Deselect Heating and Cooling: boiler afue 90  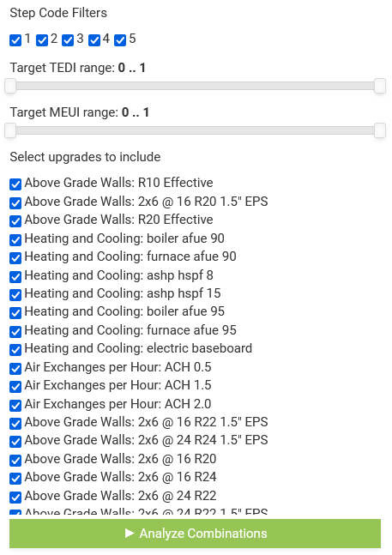[15, 240]
